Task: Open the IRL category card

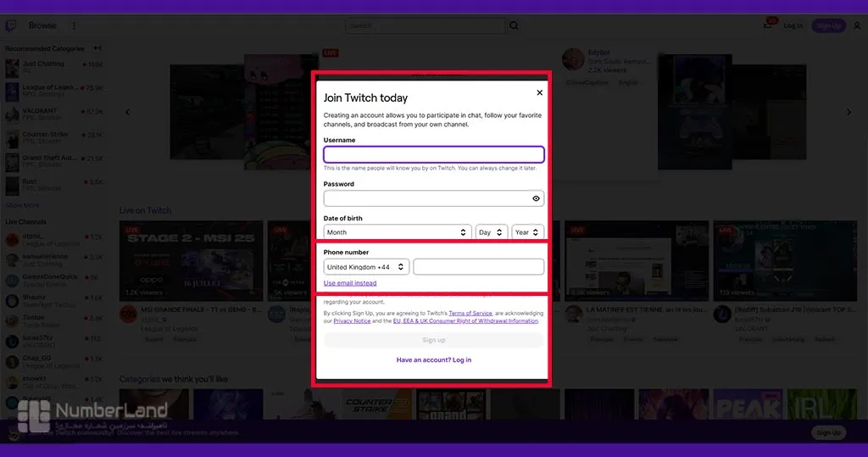Action: tap(821, 405)
